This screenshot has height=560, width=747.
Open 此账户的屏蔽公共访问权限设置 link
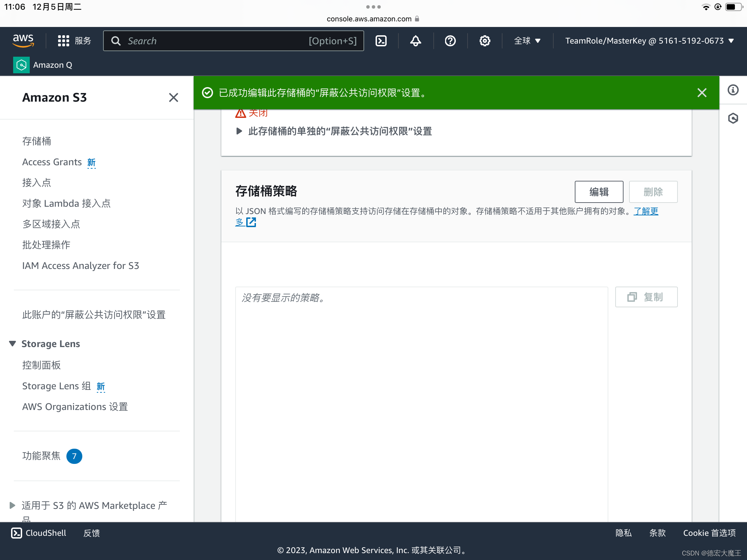(94, 315)
